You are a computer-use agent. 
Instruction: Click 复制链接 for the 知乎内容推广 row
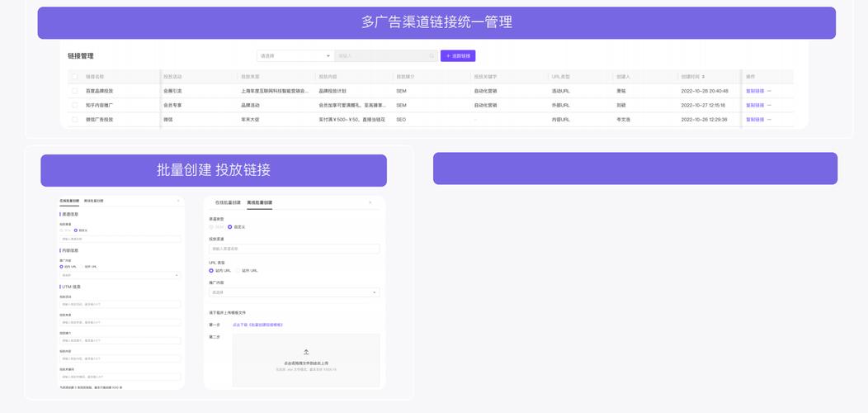click(x=754, y=106)
